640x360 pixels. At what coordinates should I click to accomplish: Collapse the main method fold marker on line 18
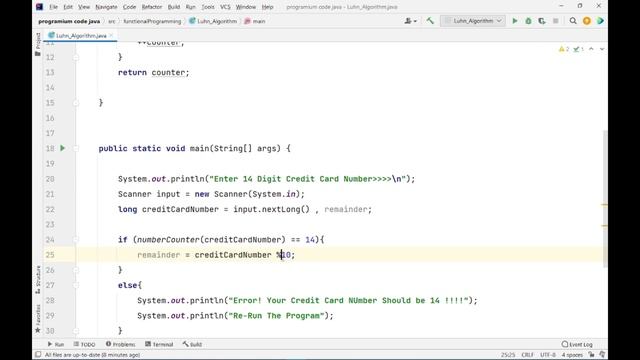(76, 149)
